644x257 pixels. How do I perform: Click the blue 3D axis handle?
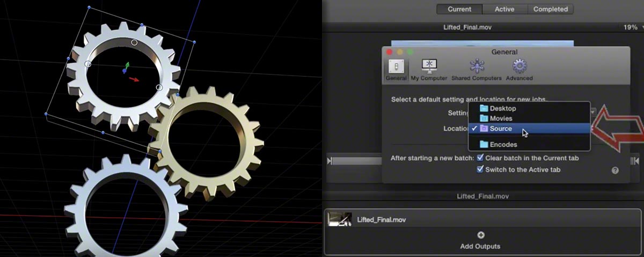124,71
